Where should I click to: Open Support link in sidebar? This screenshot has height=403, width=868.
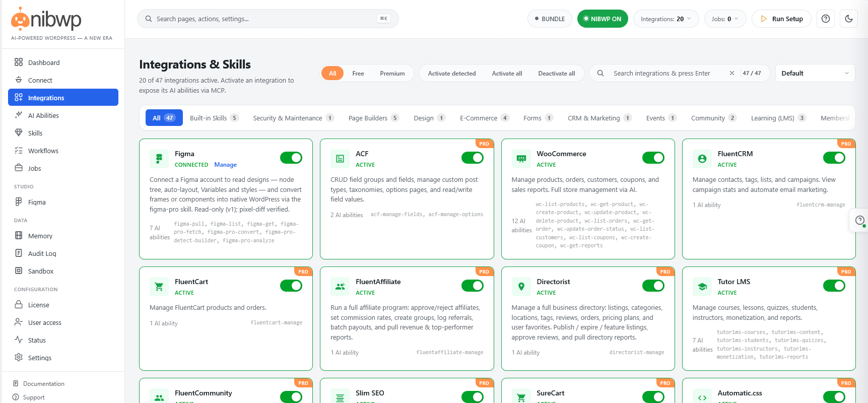29,397
